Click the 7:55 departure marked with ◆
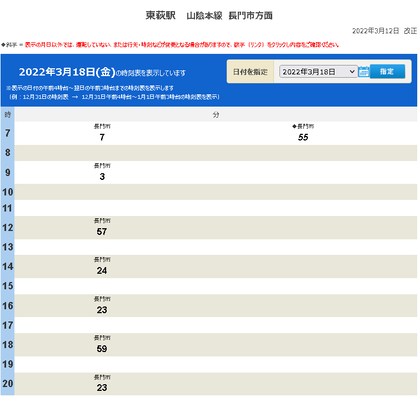The width and height of the screenshot is (420, 397). (x=303, y=137)
